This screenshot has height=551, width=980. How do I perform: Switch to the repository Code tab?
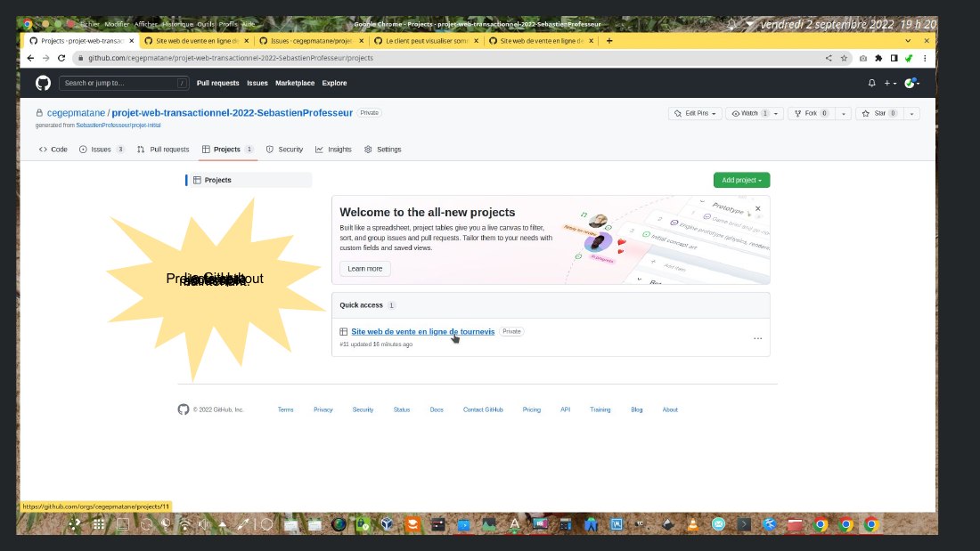point(53,150)
